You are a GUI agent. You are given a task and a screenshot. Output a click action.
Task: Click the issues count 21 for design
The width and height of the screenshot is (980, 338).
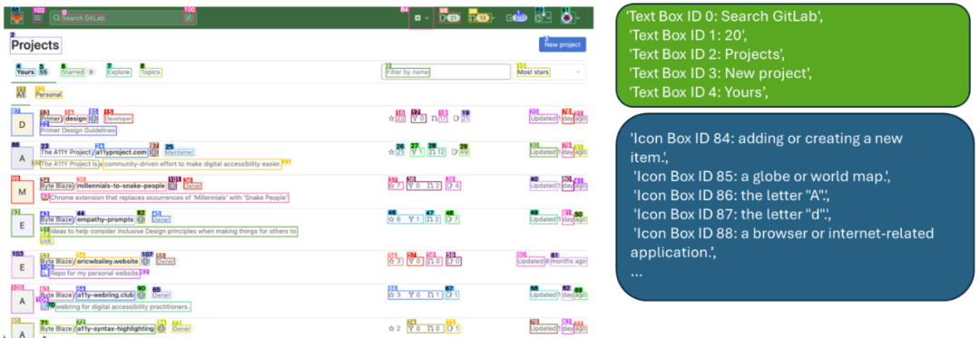tap(461, 118)
